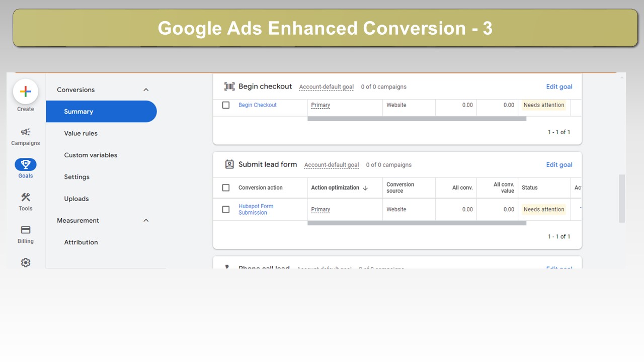Click the Status column header
The image size is (644, 362).
(x=530, y=188)
